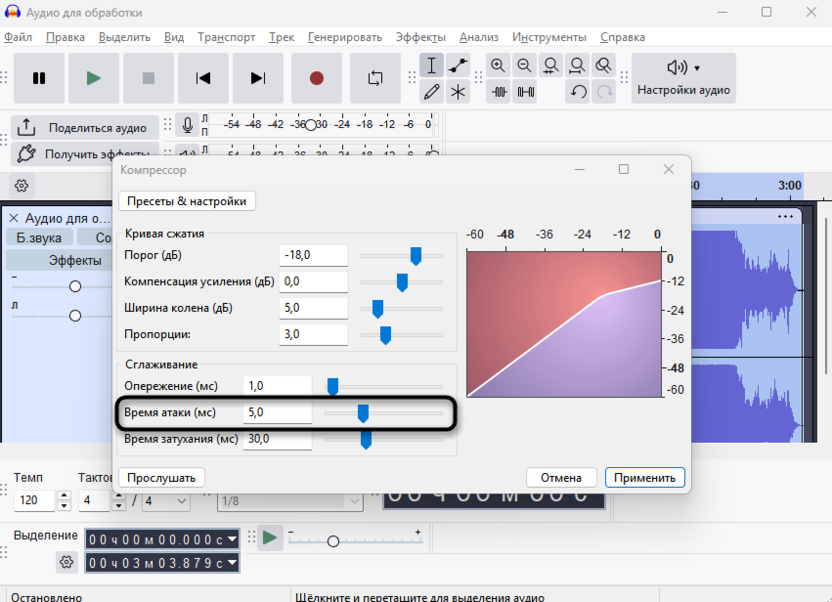Open the Генерировать menu
This screenshot has height=602, width=832.
[x=345, y=37]
